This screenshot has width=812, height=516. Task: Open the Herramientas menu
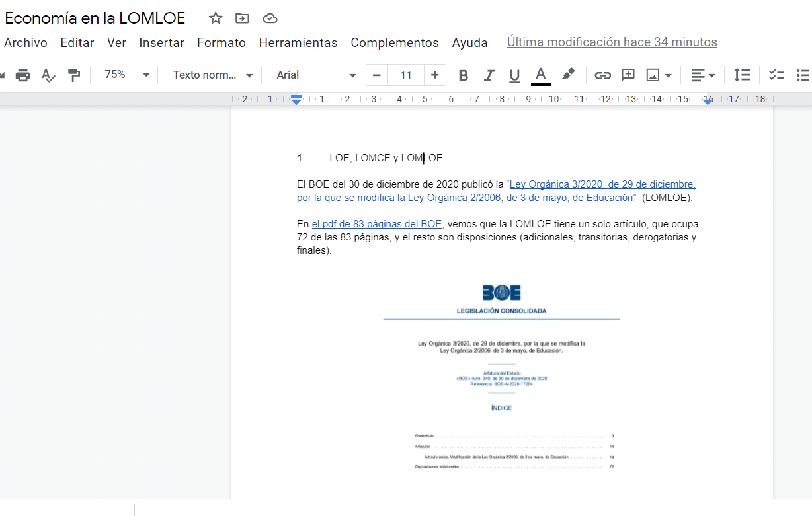click(298, 43)
